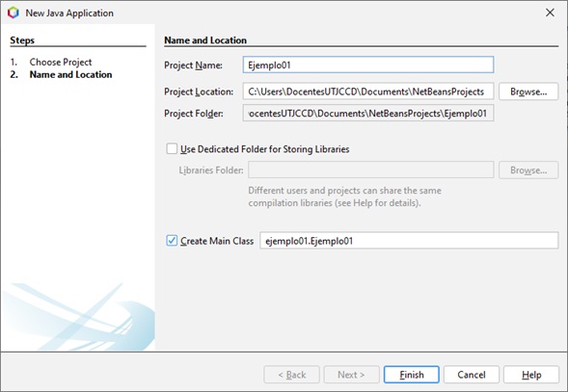The width and height of the screenshot is (568, 392).
Task: Click the Project Name field with Ejemplo01
Action: coord(368,65)
